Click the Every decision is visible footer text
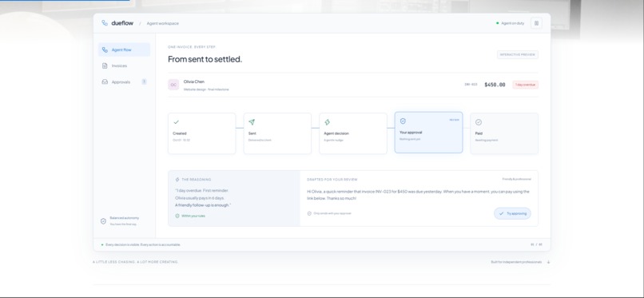This screenshot has height=298, width=644. (143, 244)
